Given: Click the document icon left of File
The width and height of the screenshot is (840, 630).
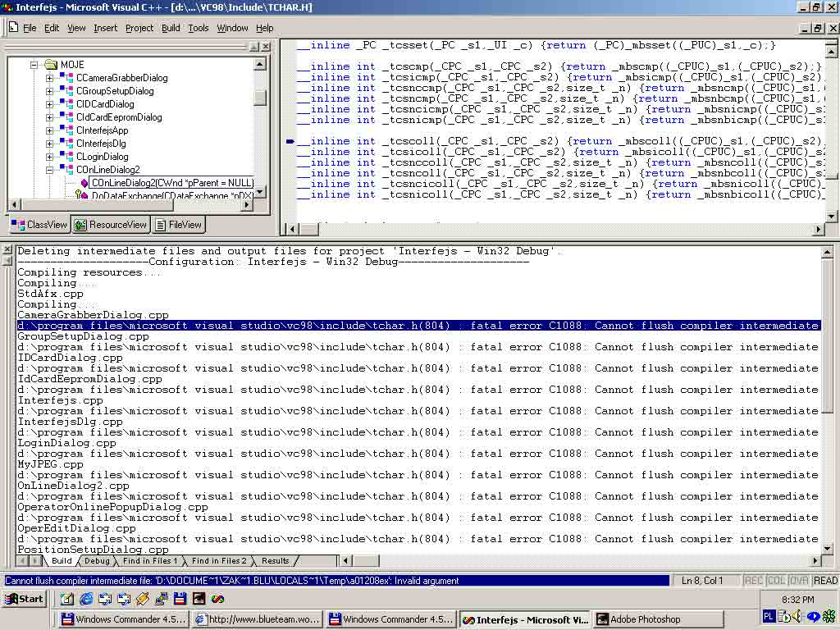Looking at the screenshot, I should tap(13, 27).
